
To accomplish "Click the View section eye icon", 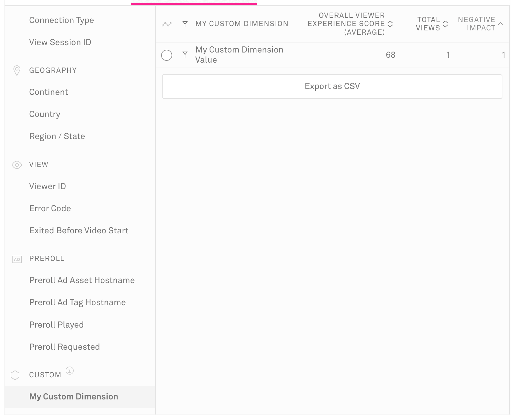I will (x=17, y=165).
